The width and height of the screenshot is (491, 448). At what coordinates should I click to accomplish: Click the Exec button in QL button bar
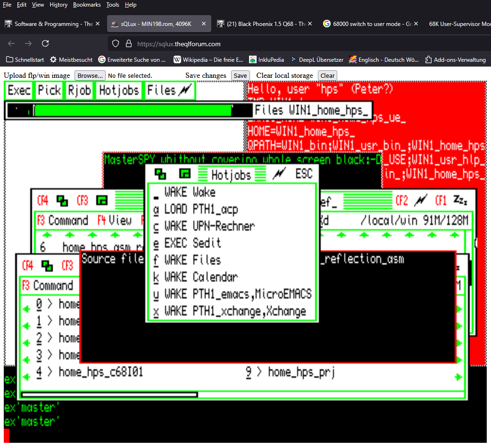[19, 91]
